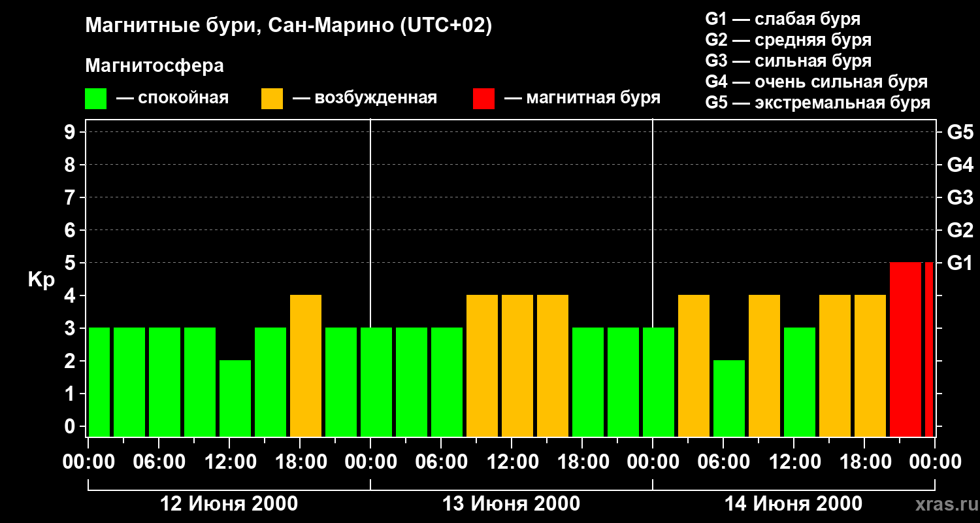Select the green Kp 2 bar on 12 Июня
Image resolution: width=980 pixels, height=523 pixels.
point(235,398)
